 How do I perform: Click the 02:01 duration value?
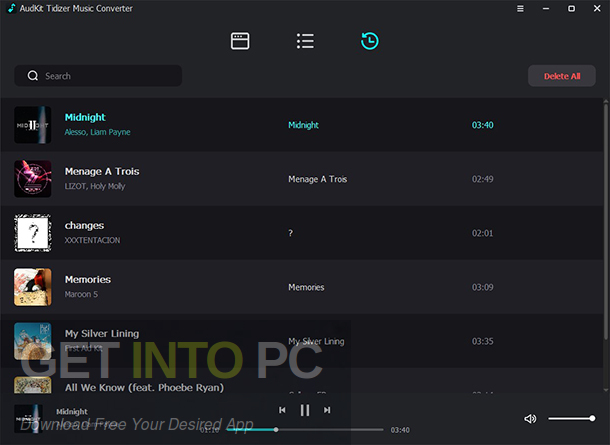[482, 233]
